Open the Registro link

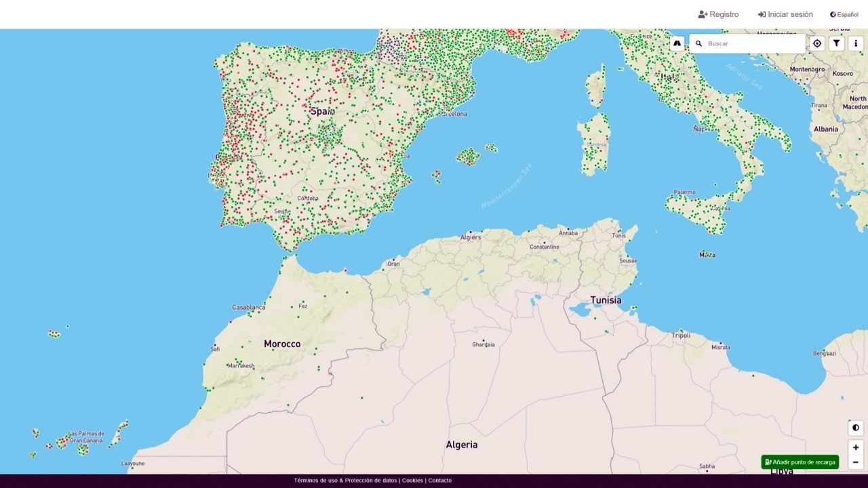click(x=718, y=14)
